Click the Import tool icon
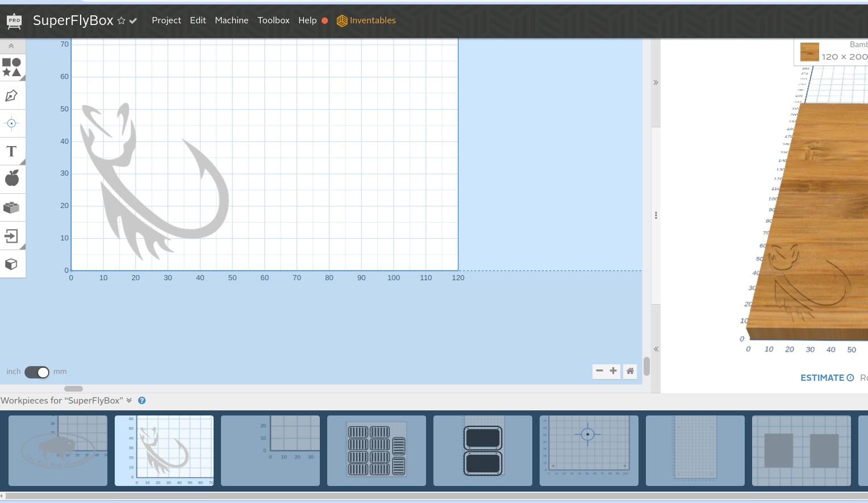Viewport: 868px width, 503px height. [12, 236]
